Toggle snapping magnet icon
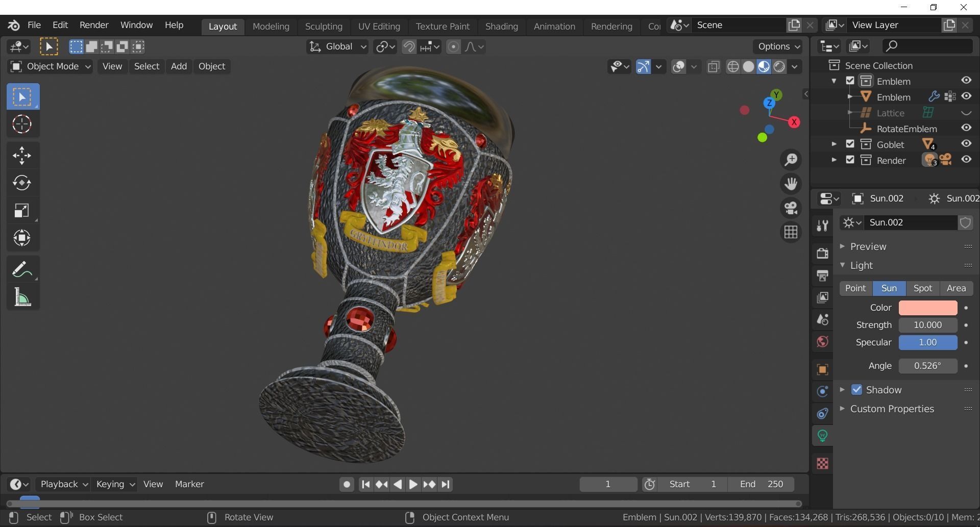The height and width of the screenshot is (527, 980). pos(409,47)
